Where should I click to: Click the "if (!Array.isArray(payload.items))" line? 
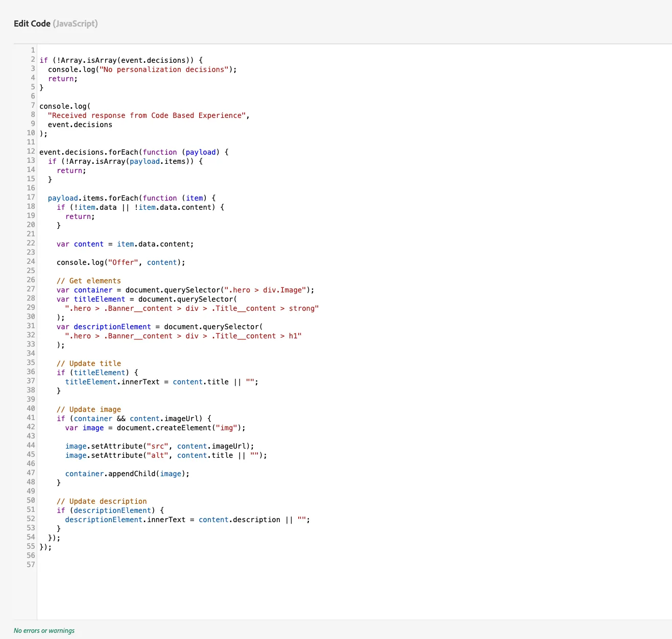(125, 161)
